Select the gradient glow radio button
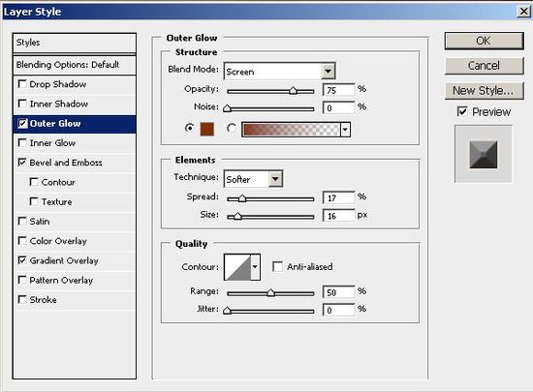533x392 pixels. [x=232, y=129]
